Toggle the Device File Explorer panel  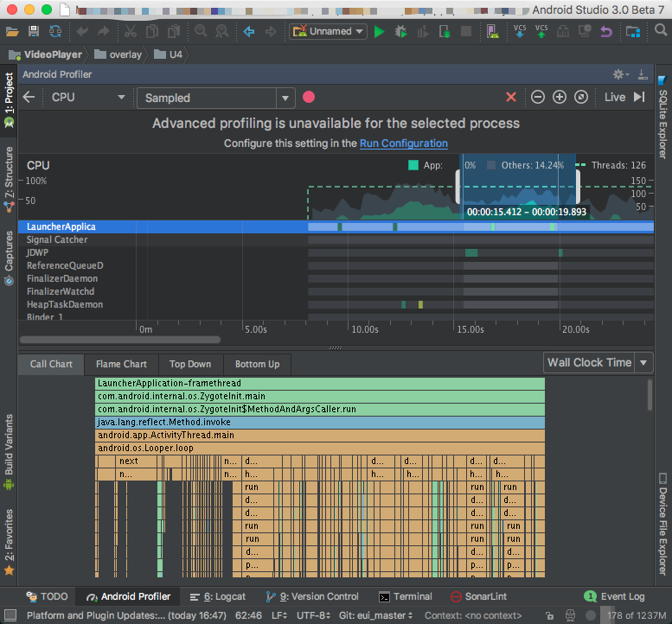coord(663,524)
